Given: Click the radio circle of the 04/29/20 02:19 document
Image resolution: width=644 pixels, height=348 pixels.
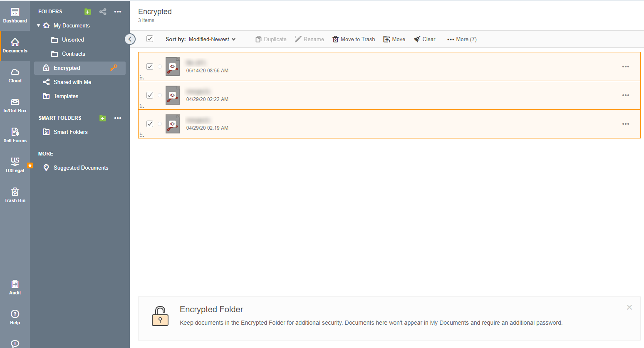Looking at the screenshot, I should [x=160, y=124].
